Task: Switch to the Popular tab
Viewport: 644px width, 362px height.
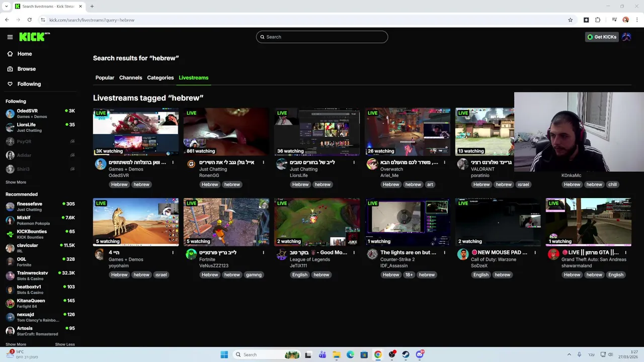Action: click(105, 78)
